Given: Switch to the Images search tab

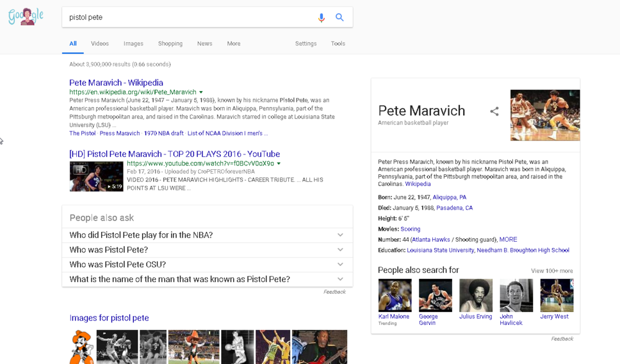Looking at the screenshot, I should click(133, 44).
